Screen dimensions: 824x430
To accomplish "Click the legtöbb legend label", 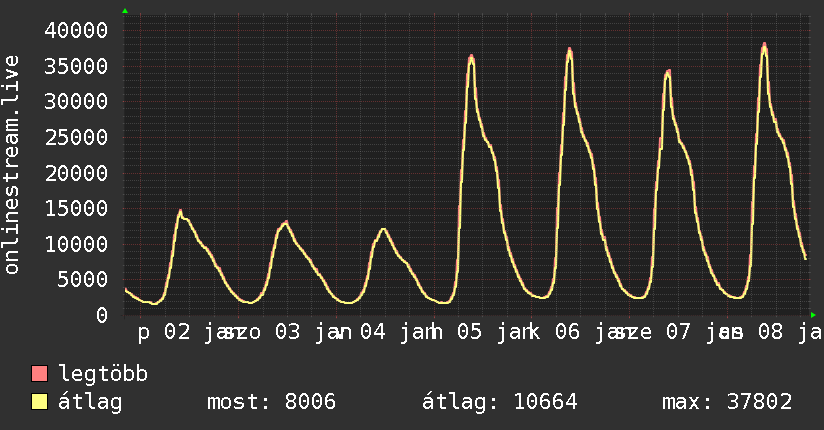I will click(103, 374).
